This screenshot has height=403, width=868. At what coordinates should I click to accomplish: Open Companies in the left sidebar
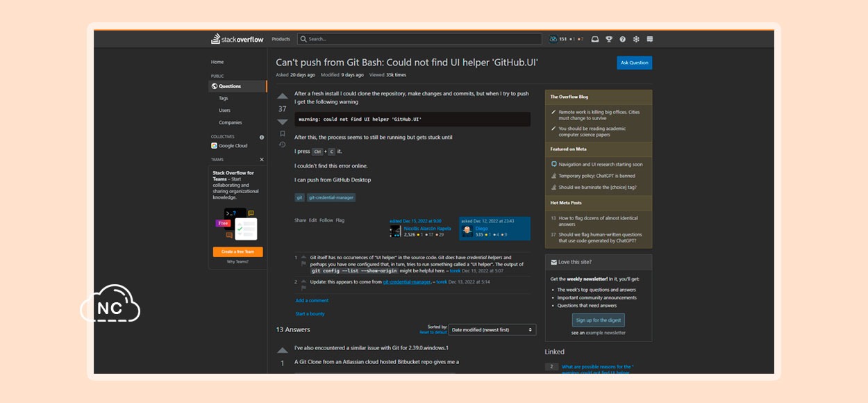pos(231,122)
